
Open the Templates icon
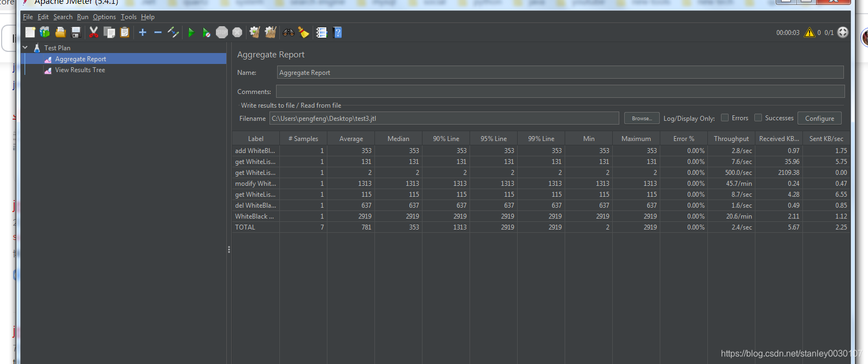click(45, 33)
